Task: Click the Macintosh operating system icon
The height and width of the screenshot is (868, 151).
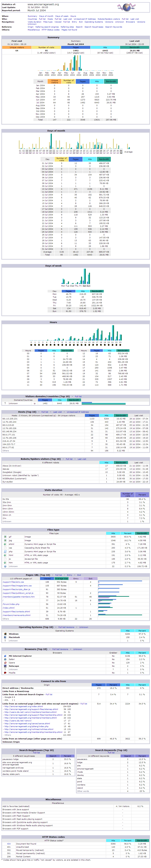Action: point(5,637)
